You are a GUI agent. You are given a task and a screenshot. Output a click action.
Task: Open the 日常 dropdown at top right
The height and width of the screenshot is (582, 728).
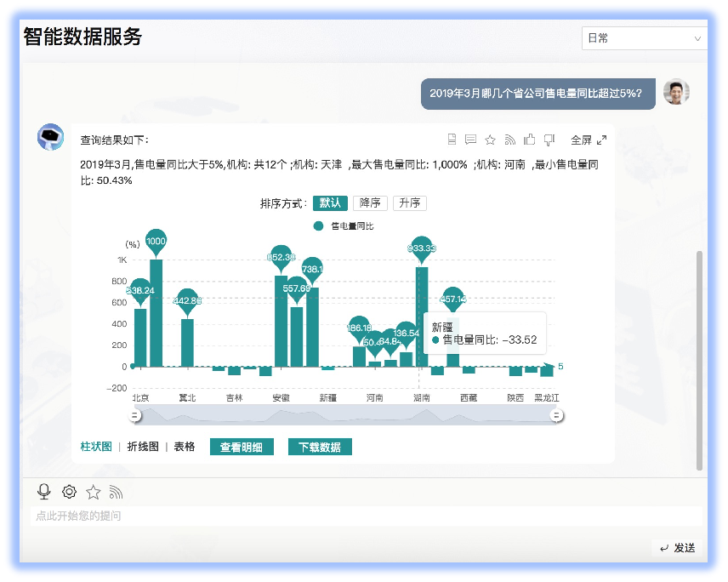pos(644,38)
